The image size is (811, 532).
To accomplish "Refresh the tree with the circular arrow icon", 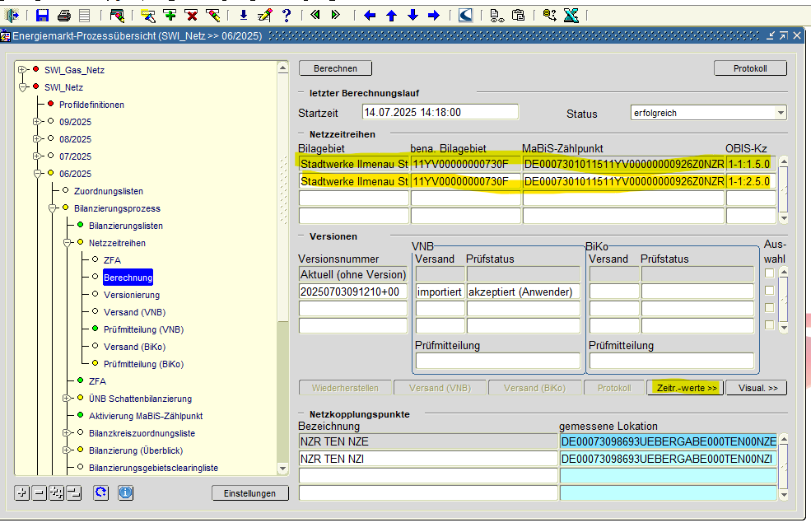I will tap(100, 492).
